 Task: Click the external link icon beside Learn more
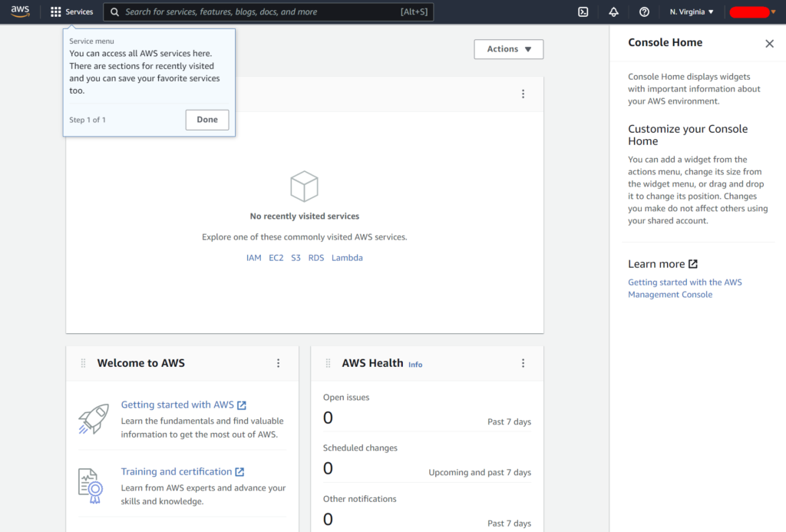pos(693,264)
